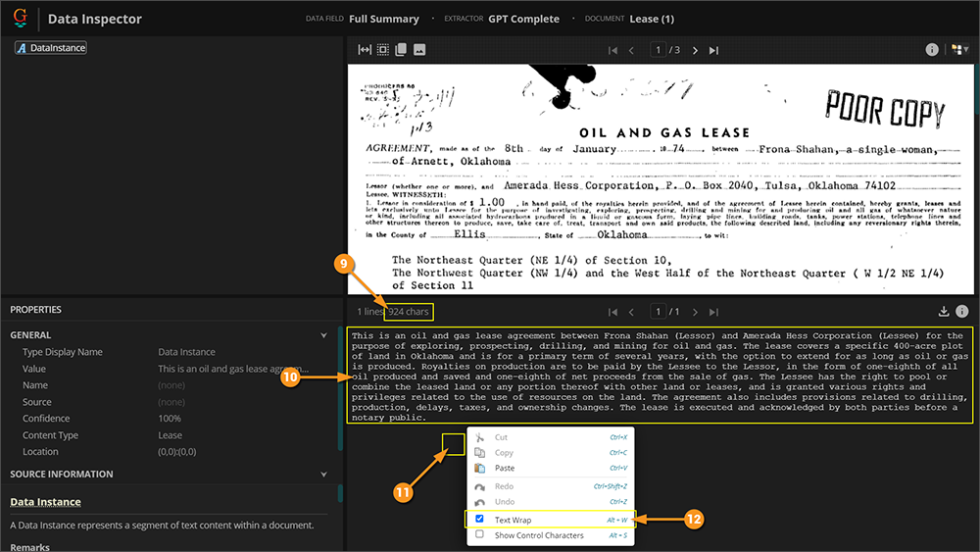The height and width of the screenshot is (552, 980).
Task: Enable Show Control Characters checkbox
Action: tap(479, 534)
